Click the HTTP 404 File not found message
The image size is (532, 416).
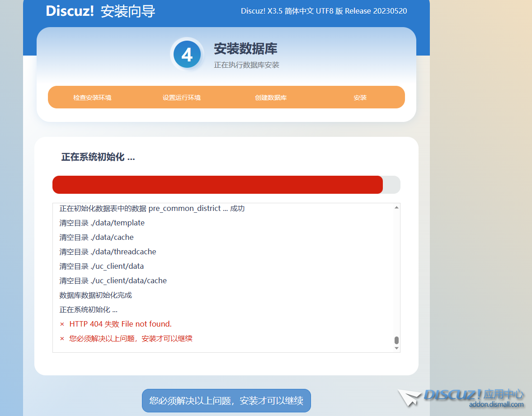click(120, 324)
